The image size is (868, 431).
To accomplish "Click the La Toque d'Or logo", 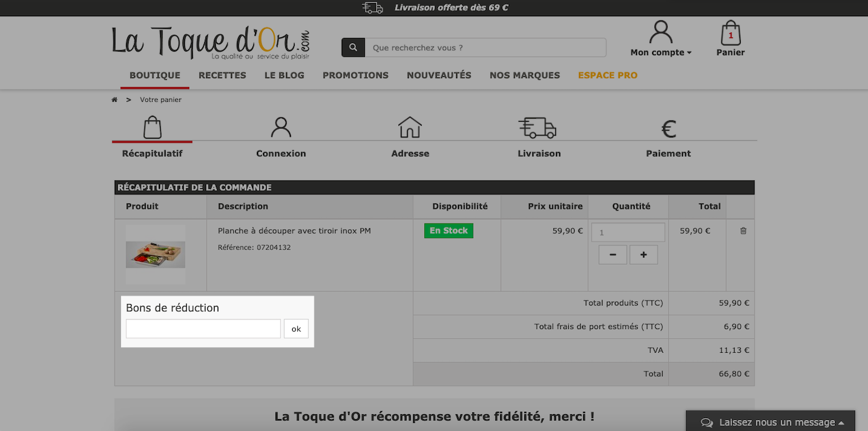I will pyautogui.click(x=210, y=42).
